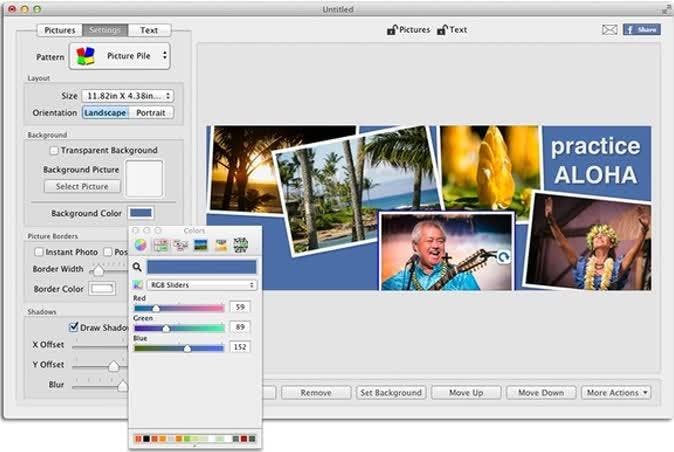Pick the black swatch in the Colors palette
674x452 pixels.
(146, 439)
